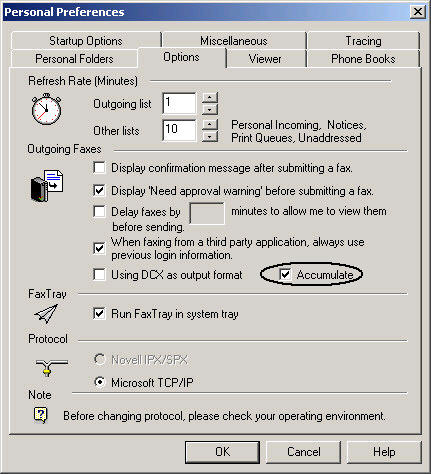Uncheck the Accumulate checkbox
431x474 pixels.
(x=285, y=274)
